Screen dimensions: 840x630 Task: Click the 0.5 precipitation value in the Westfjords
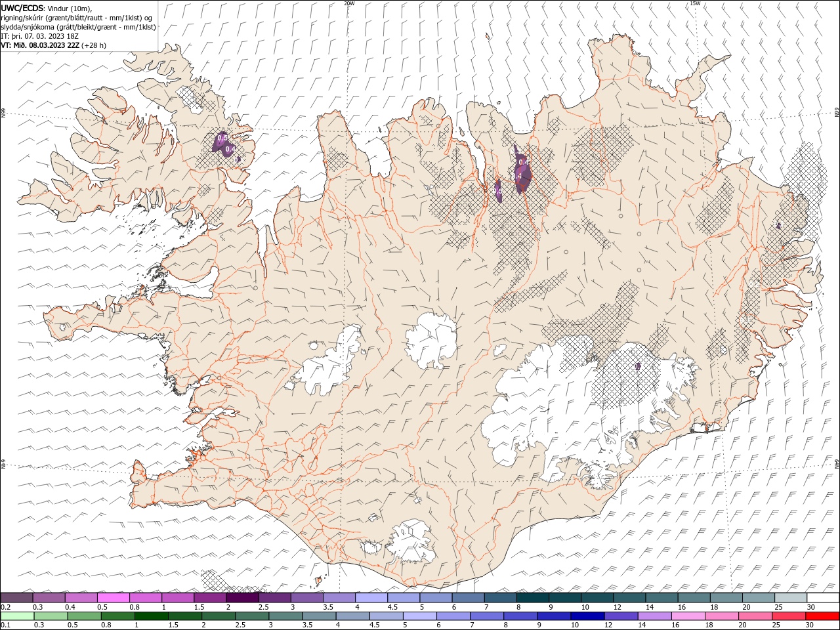(222, 138)
